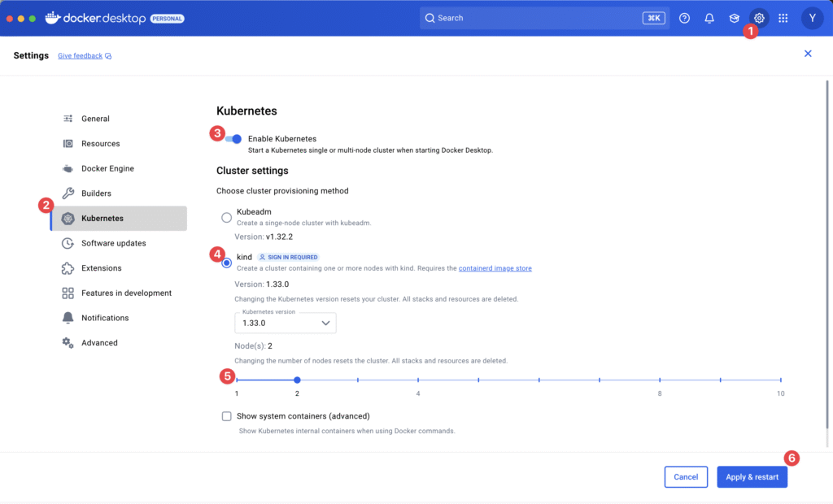This screenshot has height=504, width=833.
Task: Check Show system containers (advanced)
Action: click(227, 416)
